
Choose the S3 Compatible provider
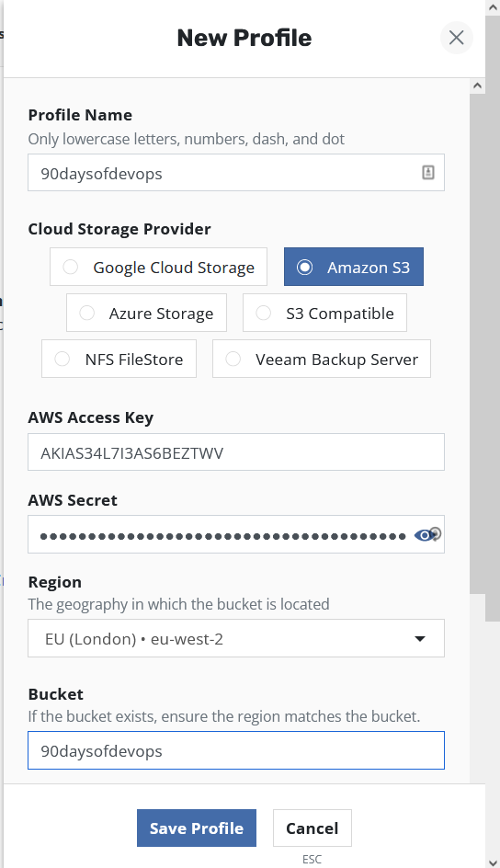pos(324,313)
